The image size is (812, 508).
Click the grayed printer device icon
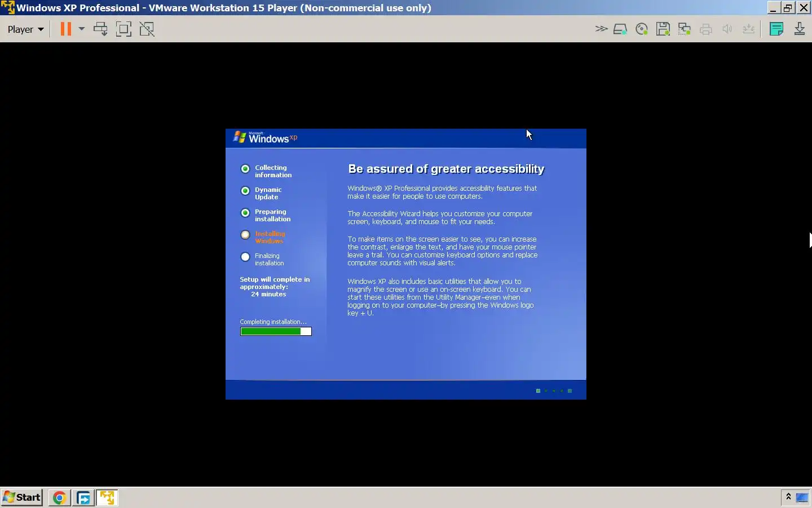[x=706, y=29]
